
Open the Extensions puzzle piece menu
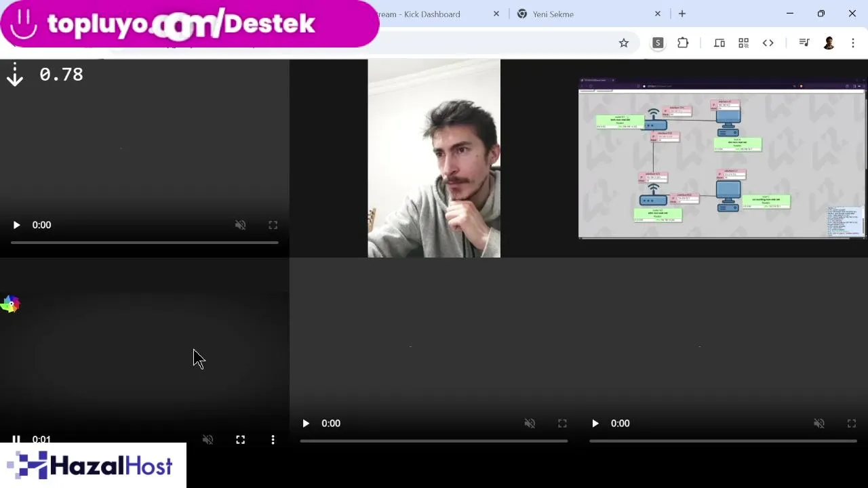(683, 43)
